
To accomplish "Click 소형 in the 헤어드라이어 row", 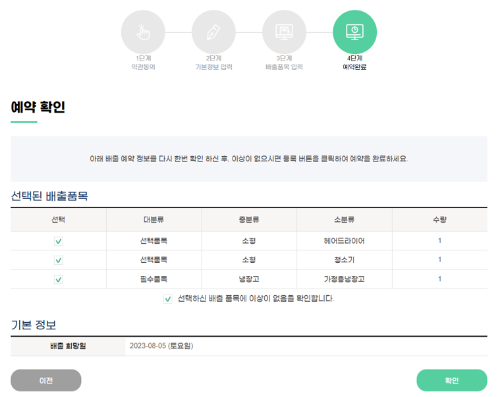I will [249, 241].
